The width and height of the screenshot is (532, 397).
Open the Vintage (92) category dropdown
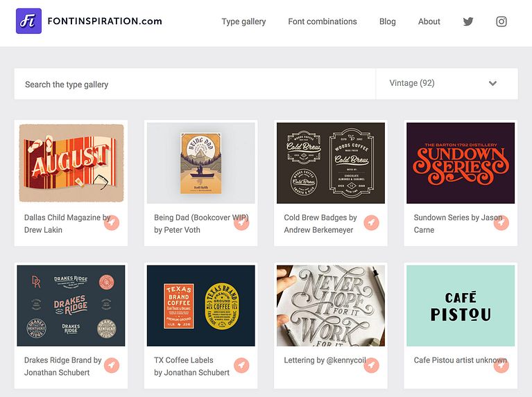[x=447, y=84]
